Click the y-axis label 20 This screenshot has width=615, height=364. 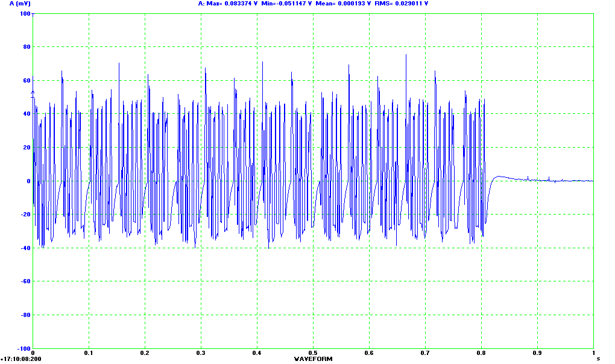[x=27, y=148]
